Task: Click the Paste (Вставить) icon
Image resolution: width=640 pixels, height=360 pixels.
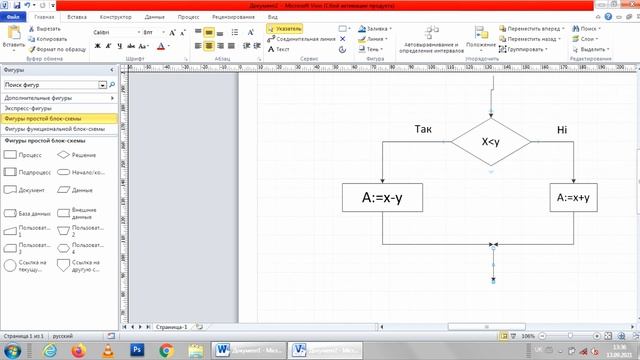Action: coord(13,33)
